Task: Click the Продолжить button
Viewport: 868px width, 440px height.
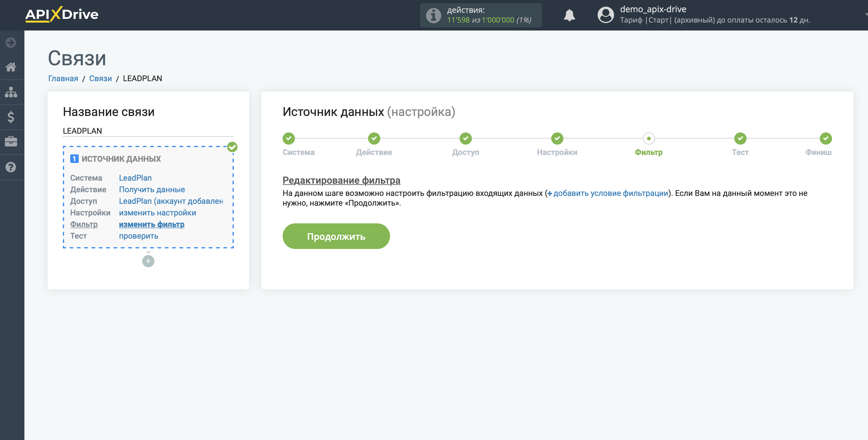Action: tap(336, 236)
